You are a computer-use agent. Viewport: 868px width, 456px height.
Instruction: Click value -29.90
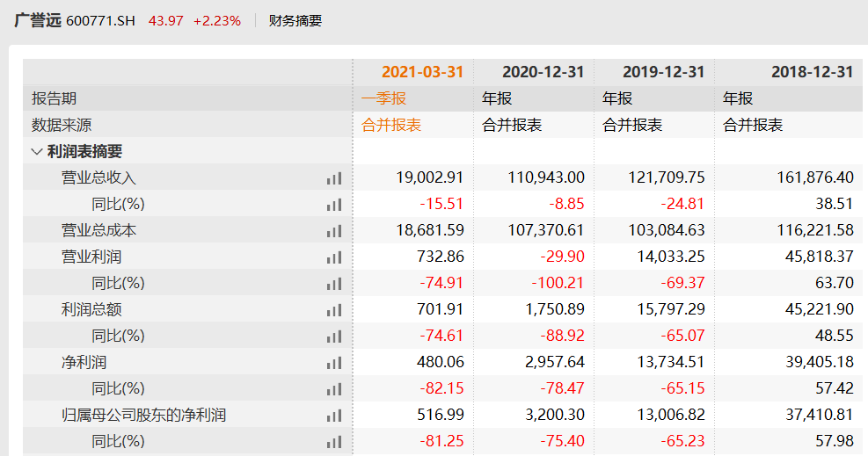563,257
